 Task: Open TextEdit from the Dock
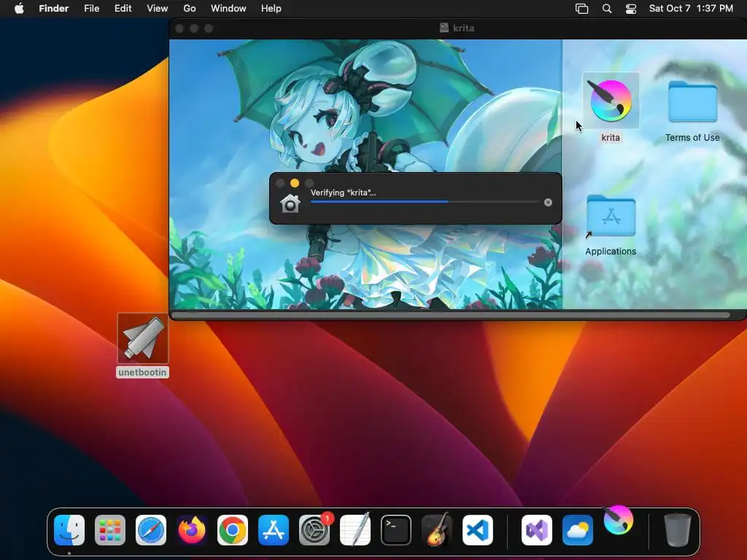pos(355,530)
